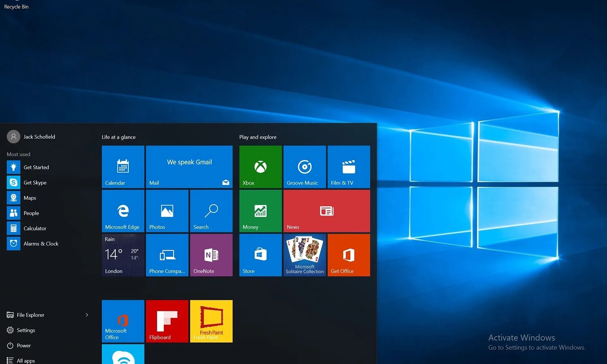This screenshot has width=607, height=364.
Task: Expand the File Explorer jump list arrow
Action: (x=87, y=315)
